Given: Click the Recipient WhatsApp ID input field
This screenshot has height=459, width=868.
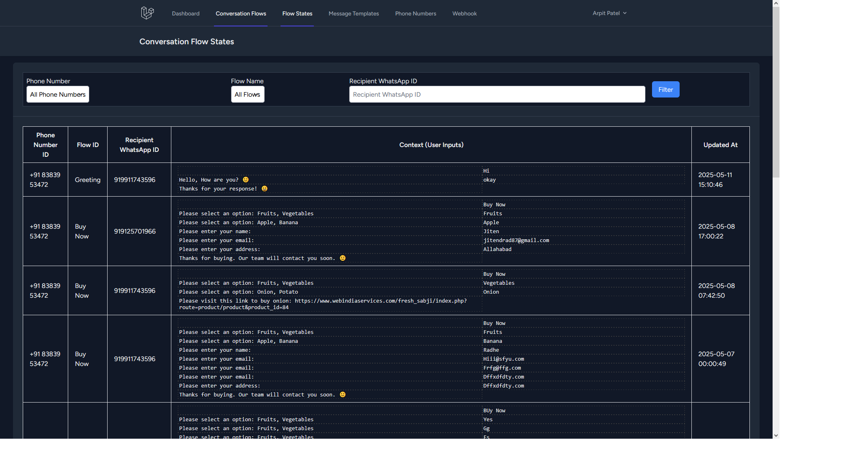Looking at the screenshot, I should tap(497, 95).
